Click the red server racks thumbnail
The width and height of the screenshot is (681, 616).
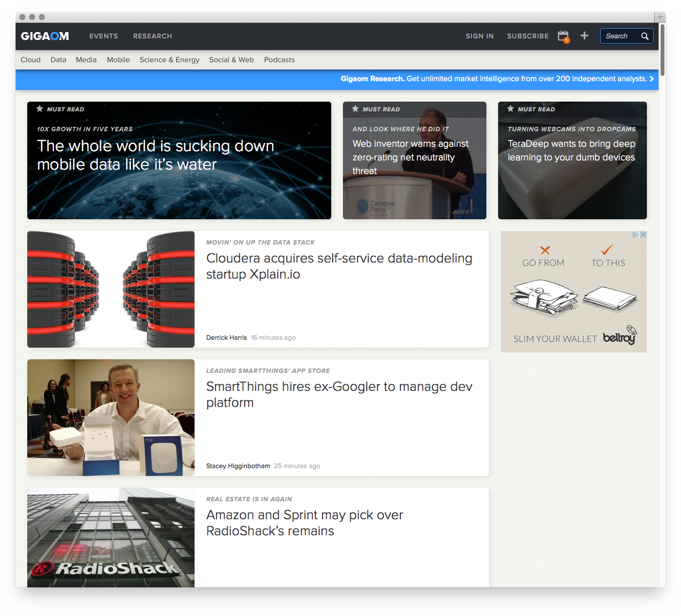click(111, 289)
